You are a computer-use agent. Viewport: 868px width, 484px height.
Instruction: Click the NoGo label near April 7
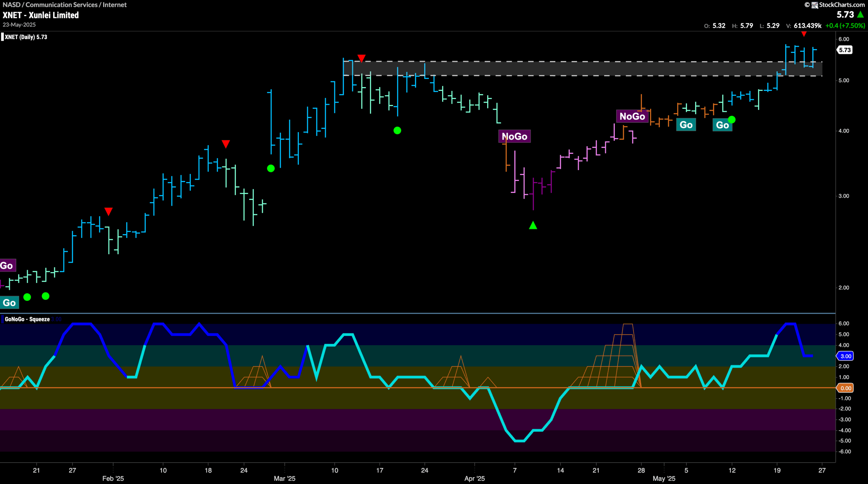[514, 136]
